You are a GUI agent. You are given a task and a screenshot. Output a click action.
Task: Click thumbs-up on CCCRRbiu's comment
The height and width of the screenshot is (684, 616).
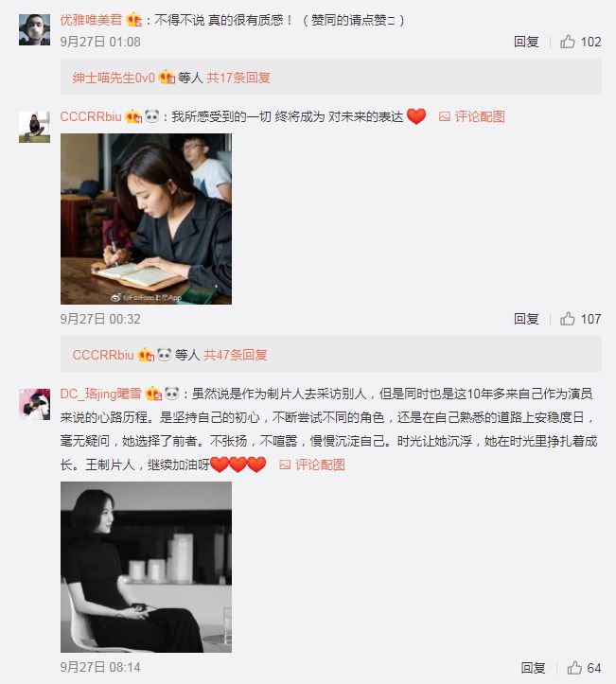click(567, 319)
